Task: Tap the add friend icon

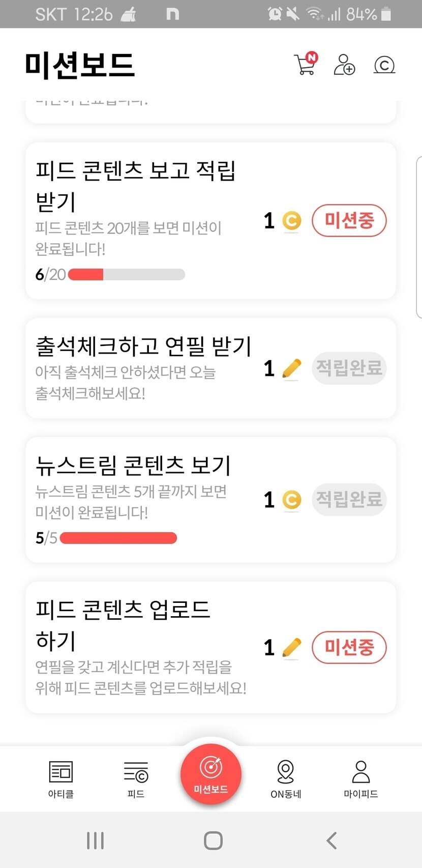Action: pyautogui.click(x=344, y=65)
